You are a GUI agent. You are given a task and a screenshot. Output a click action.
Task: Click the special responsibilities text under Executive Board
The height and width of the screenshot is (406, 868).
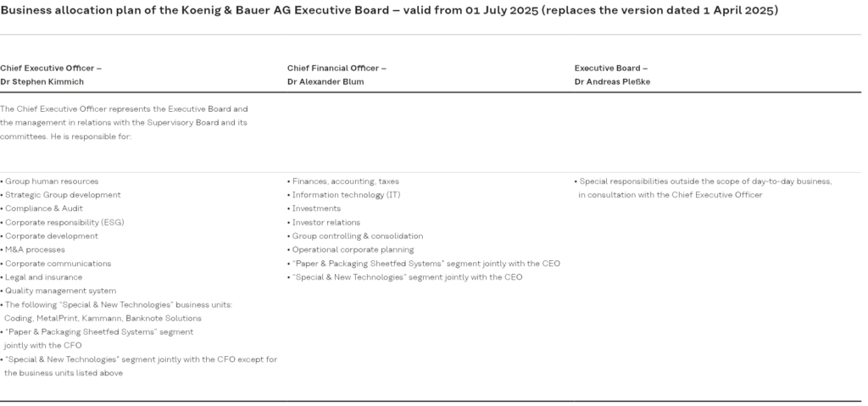pyautogui.click(x=705, y=181)
